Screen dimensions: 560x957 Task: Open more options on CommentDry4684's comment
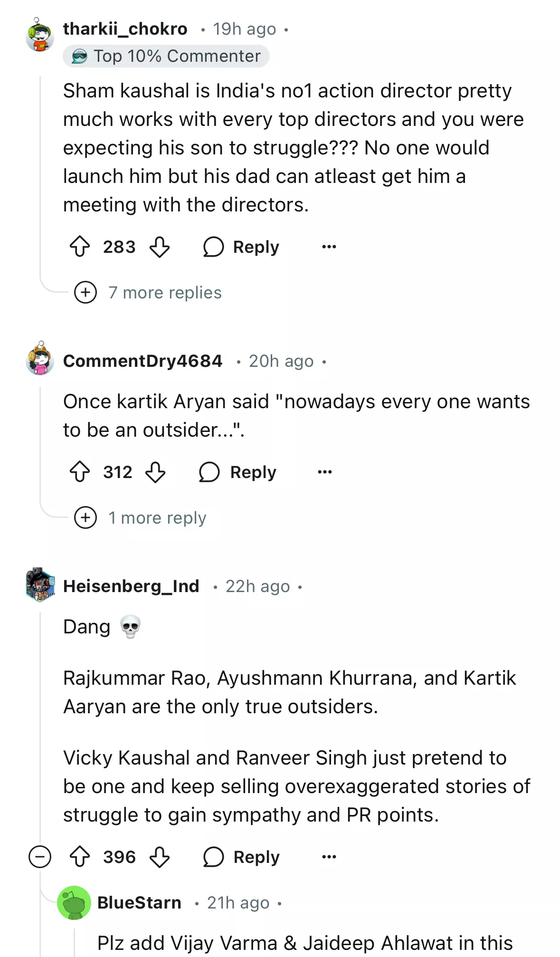[x=324, y=472]
